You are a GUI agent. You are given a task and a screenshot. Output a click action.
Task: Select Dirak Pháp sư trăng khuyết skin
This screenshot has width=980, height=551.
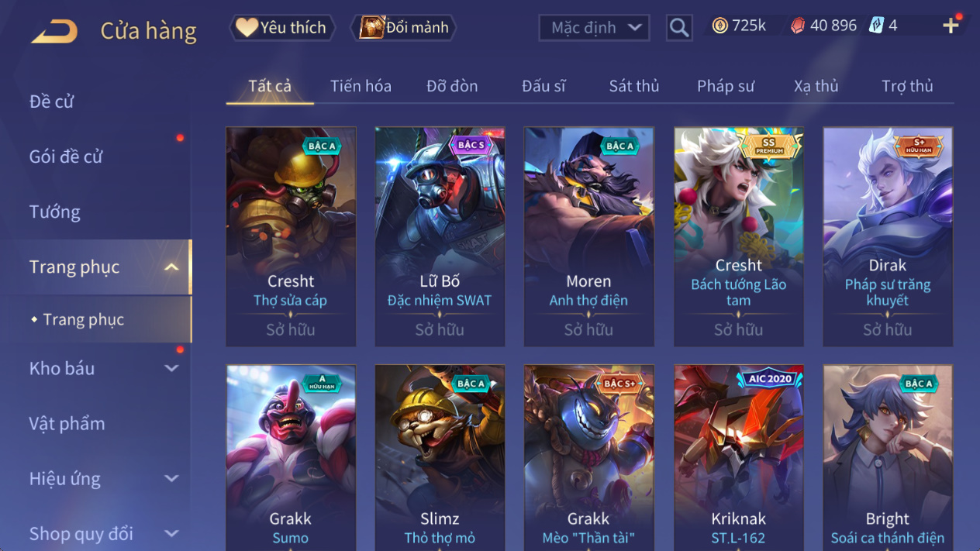click(x=888, y=236)
